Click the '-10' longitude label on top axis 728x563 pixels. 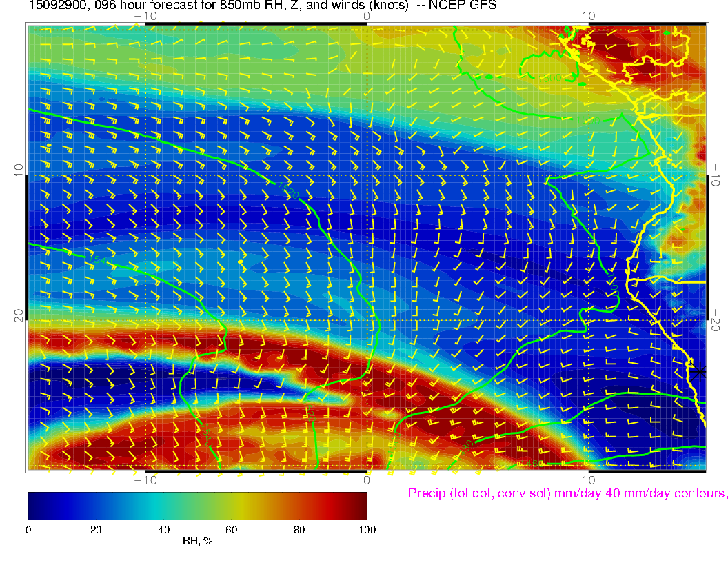pos(145,16)
